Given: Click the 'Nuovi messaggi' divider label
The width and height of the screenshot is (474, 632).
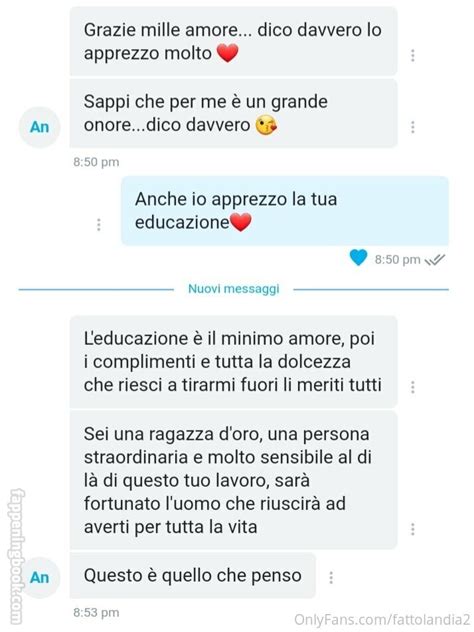Looking at the screenshot, I should 234,289.
